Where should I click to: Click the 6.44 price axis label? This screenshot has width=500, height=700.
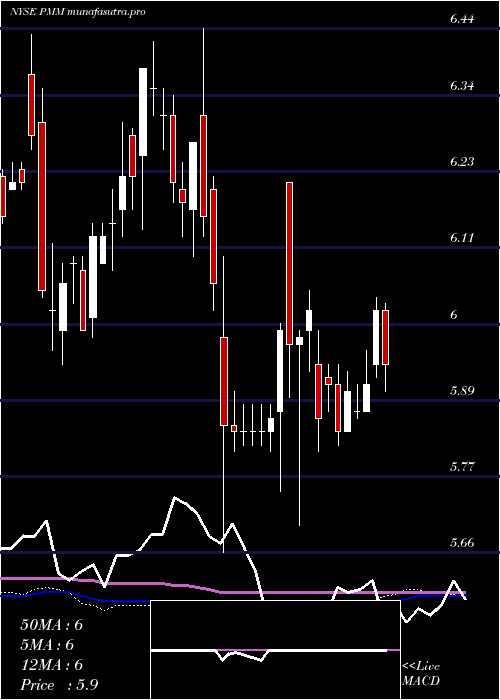[461, 19]
